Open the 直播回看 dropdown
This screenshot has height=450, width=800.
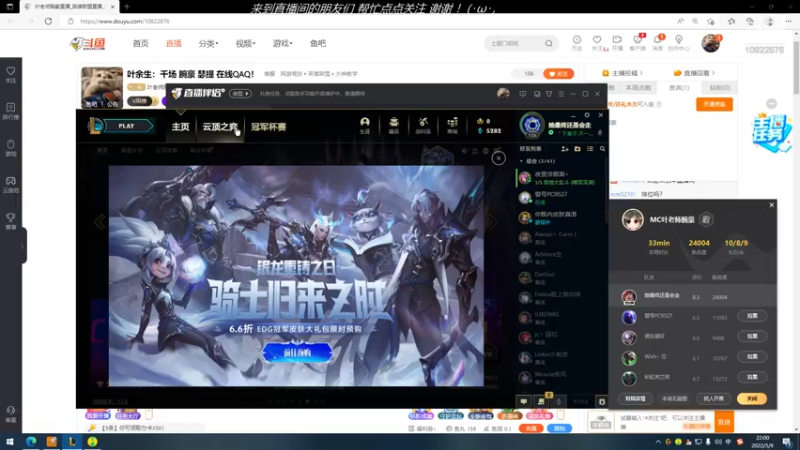pyautogui.click(x=694, y=73)
